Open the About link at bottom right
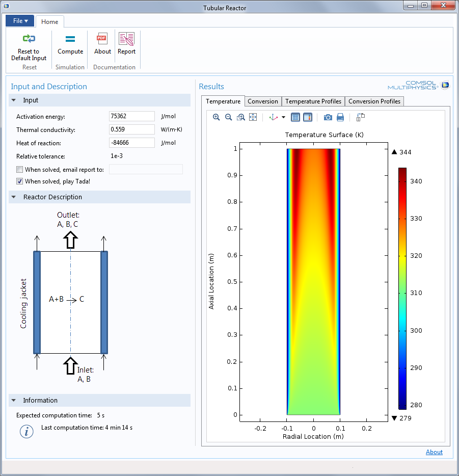 434,452
